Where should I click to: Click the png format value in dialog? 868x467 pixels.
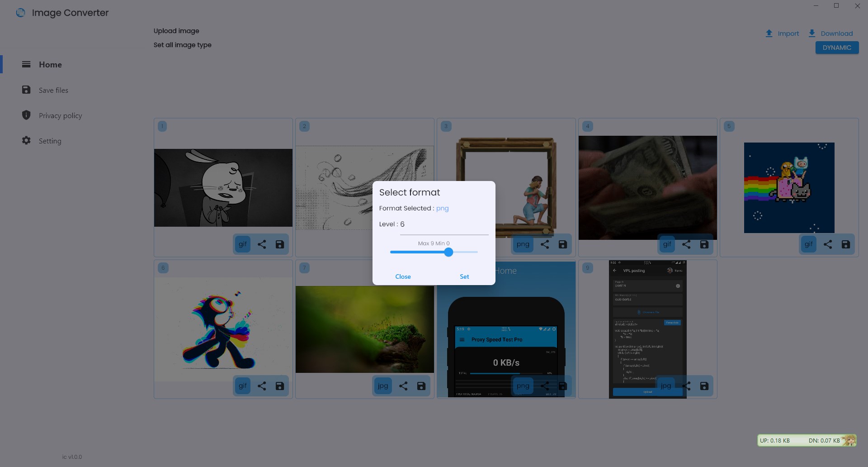click(x=442, y=208)
